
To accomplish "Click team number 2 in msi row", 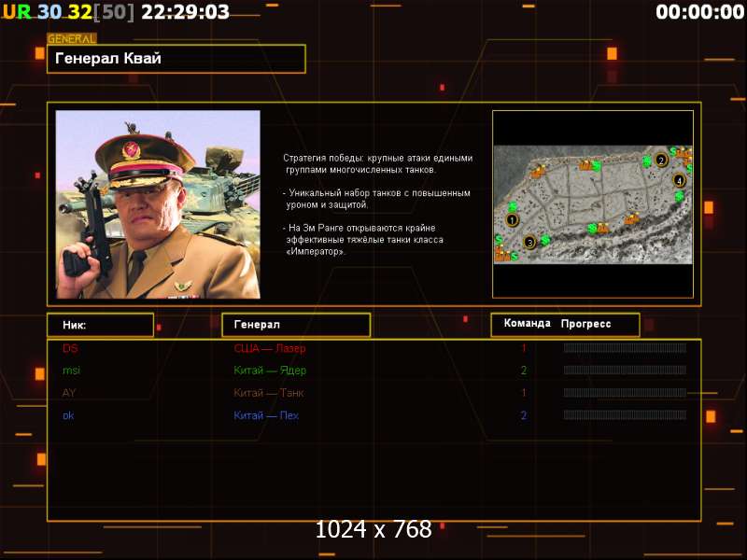I will click(524, 370).
